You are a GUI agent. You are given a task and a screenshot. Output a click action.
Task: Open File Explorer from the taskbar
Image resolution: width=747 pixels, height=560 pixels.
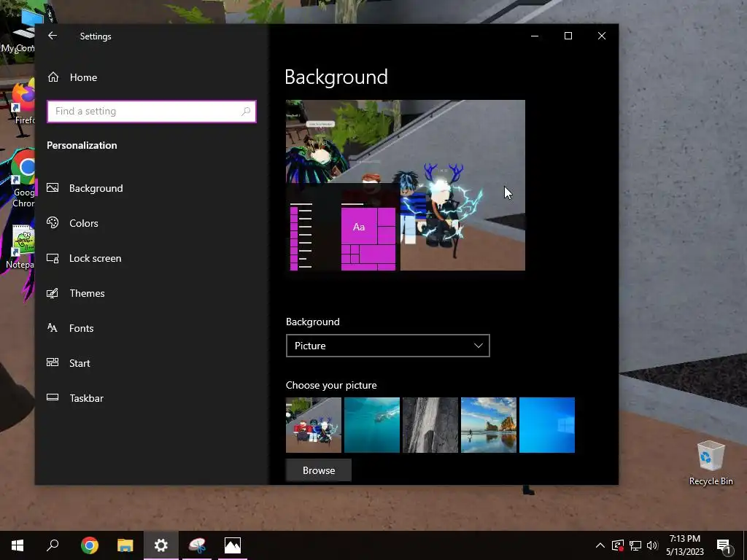pos(125,545)
